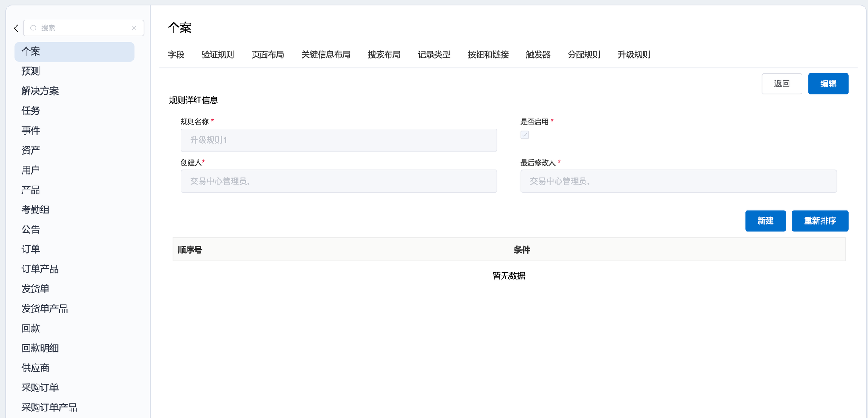Viewport: 868px width, 418px height.
Task: Click the 顺序号 column header
Action: 190,250
